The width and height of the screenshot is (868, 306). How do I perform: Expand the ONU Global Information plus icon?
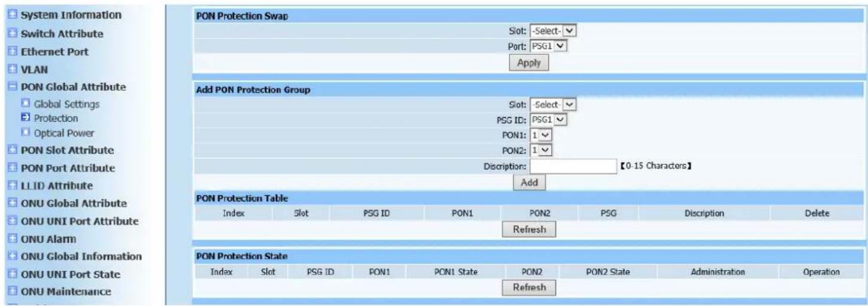(13, 256)
